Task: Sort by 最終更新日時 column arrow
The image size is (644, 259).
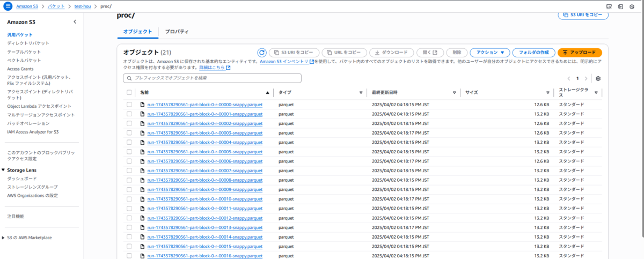Action: (x=455, y=93)
